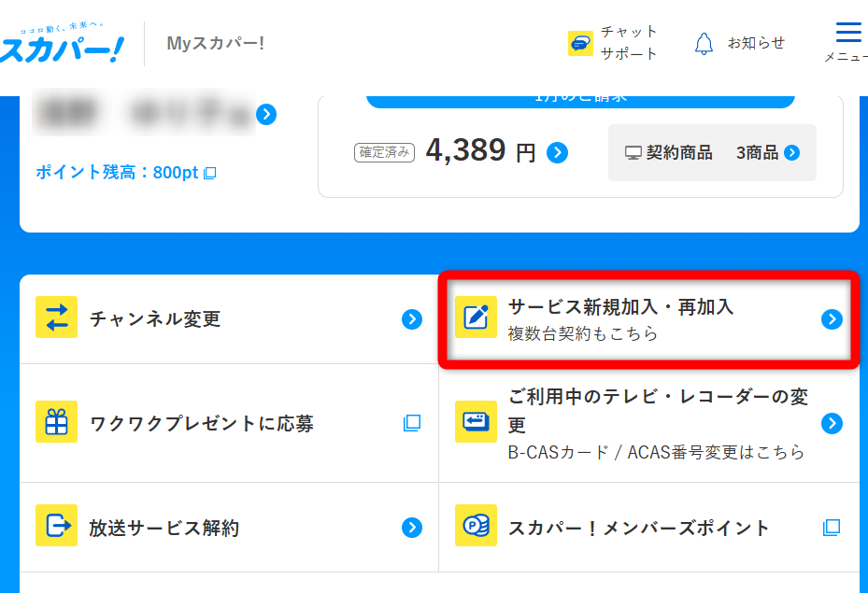Open the hamburger メニュー

point(847,32)
